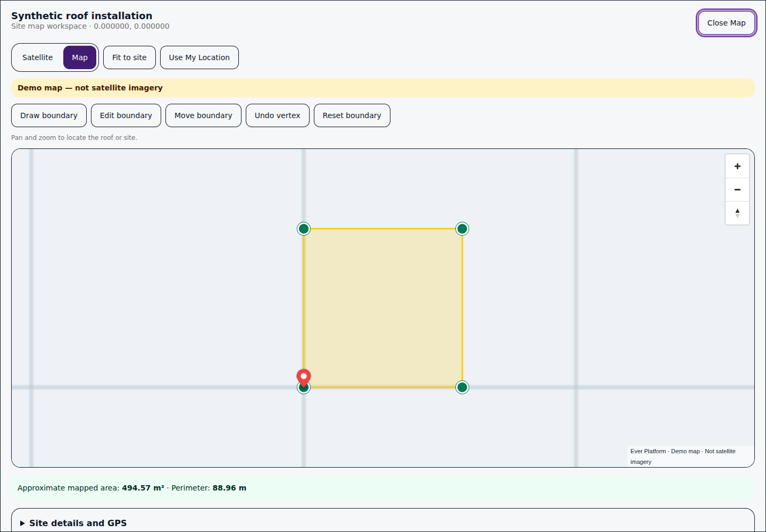
Task: Click the site map workspace coordinates text
Action: point(90,26)
